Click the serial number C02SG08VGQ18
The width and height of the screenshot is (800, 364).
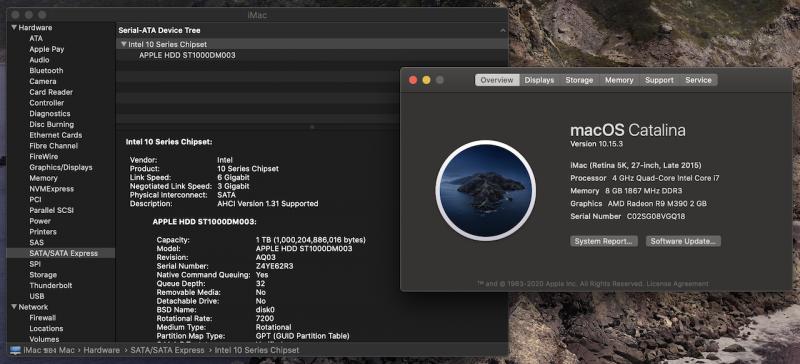click(656, 216)
